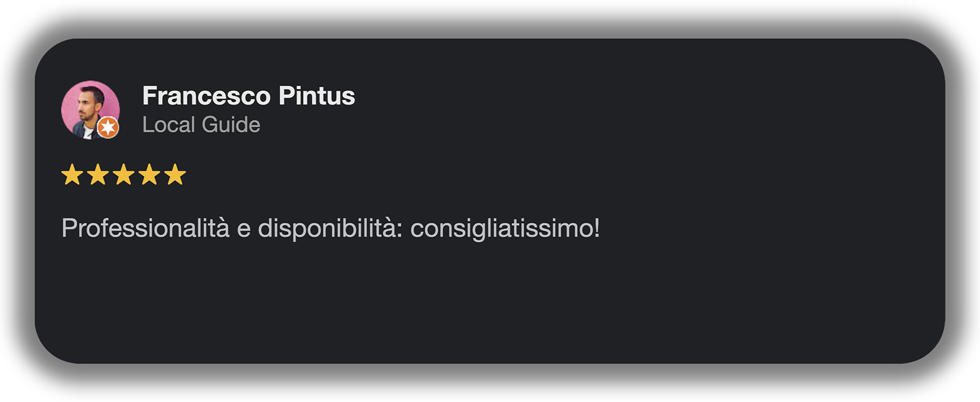Screen dimensions: 980x402
Task: Click empty card area right of reviewer name
Action: 612,102
